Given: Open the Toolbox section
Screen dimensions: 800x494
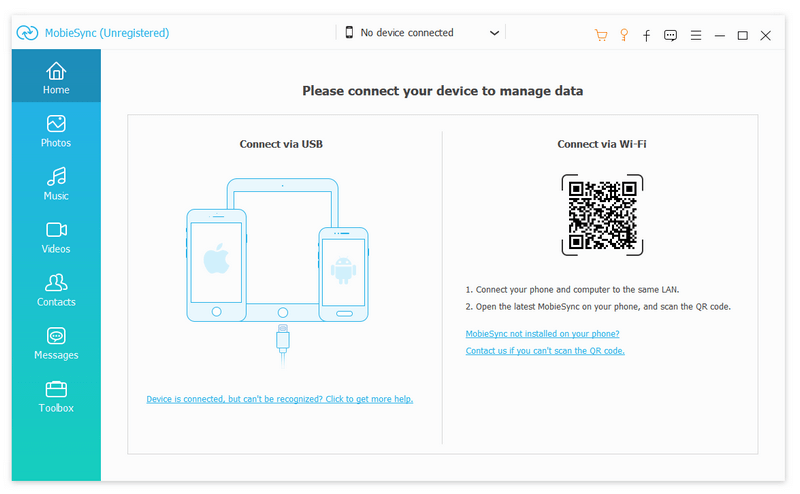Looking at the screenshot, I should pos(56,397).
